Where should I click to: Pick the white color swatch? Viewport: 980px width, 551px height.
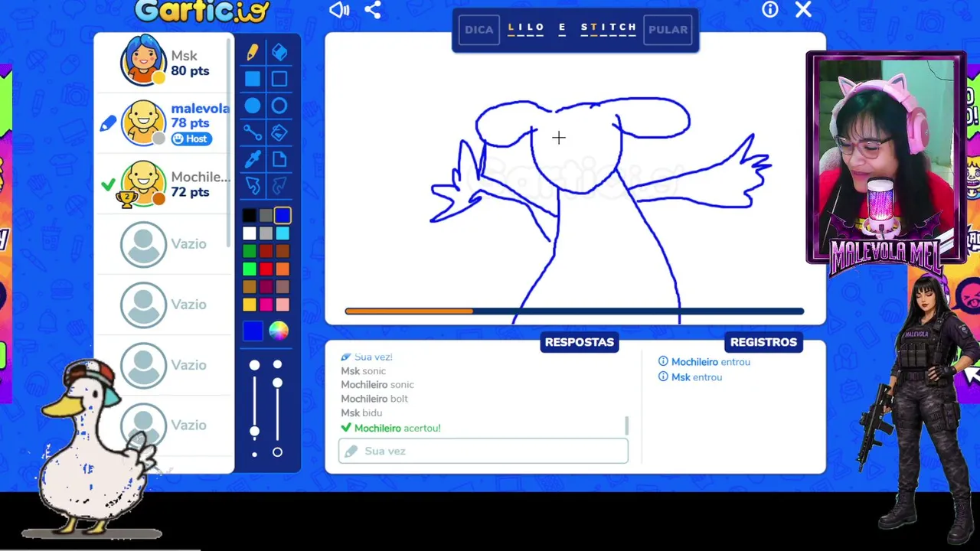[249, 234]
